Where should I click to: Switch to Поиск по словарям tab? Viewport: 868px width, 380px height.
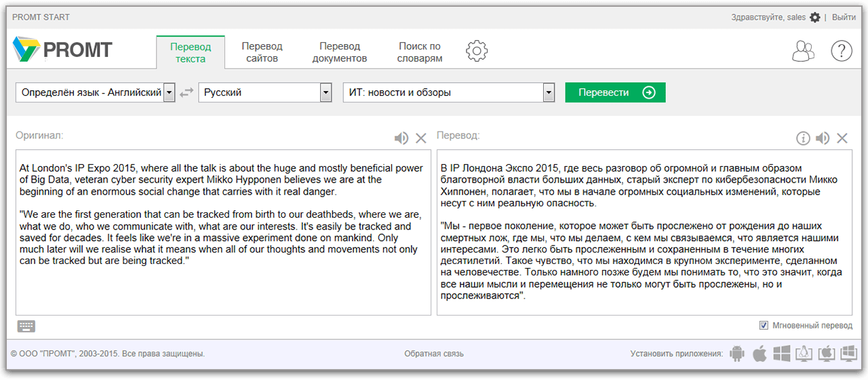pyautogui.click(x=420, y=52)
